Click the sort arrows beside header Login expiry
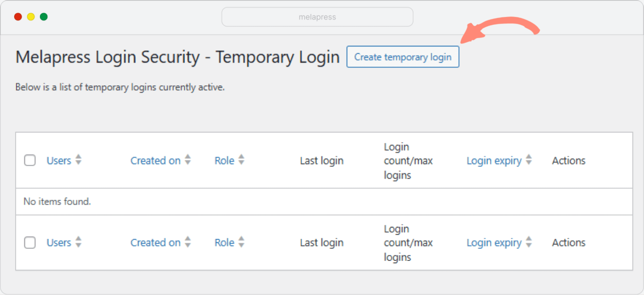The image size is (644, 295). (x=529, y=160)
